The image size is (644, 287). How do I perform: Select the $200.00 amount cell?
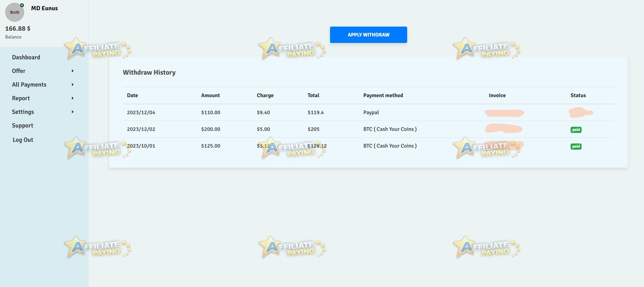tap(211, 129)
